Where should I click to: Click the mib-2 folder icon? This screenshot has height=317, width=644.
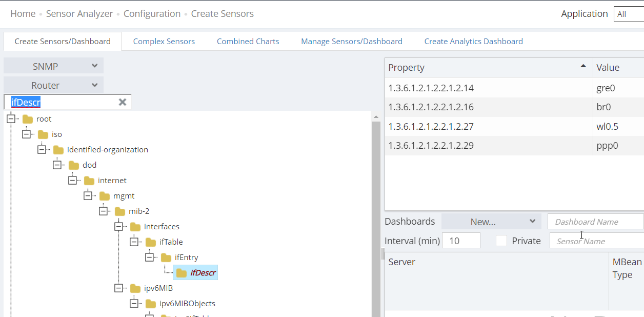[120, 211]
